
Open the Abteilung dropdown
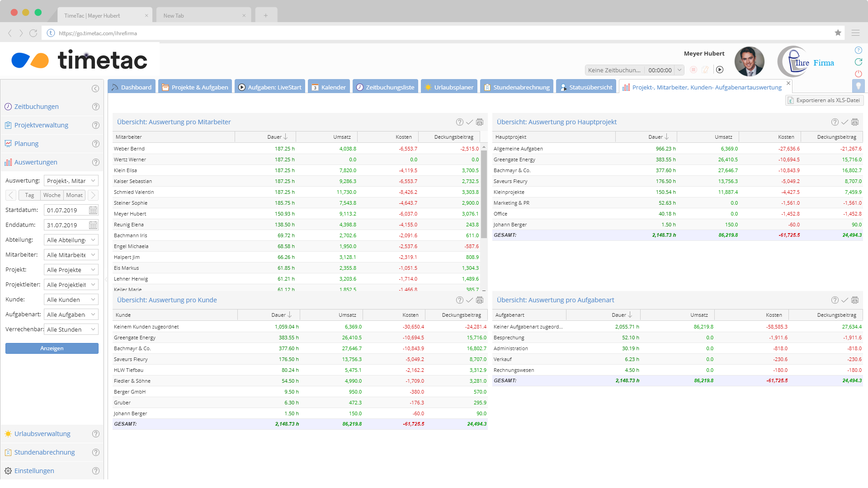click(71, 240)
